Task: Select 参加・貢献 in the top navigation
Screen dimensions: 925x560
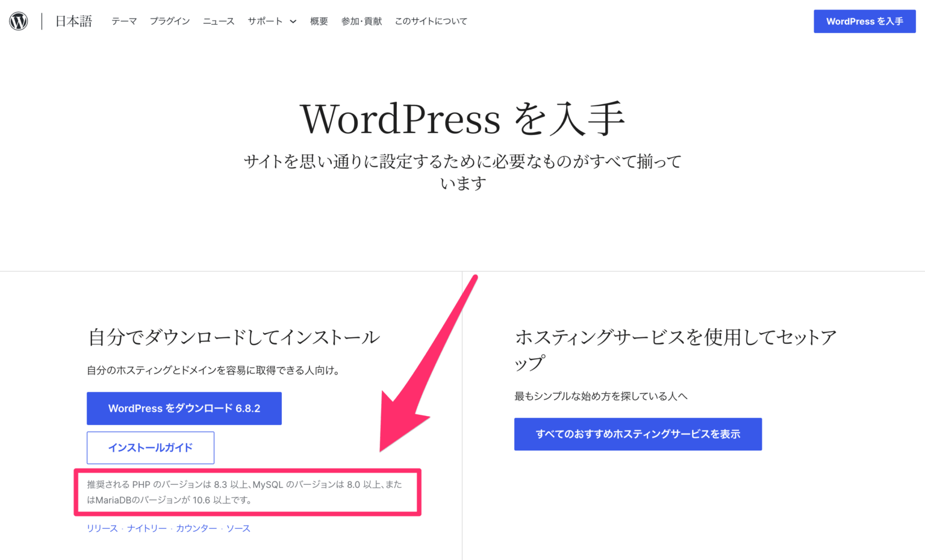Action: pyautogui.click(x=361, y=21)
